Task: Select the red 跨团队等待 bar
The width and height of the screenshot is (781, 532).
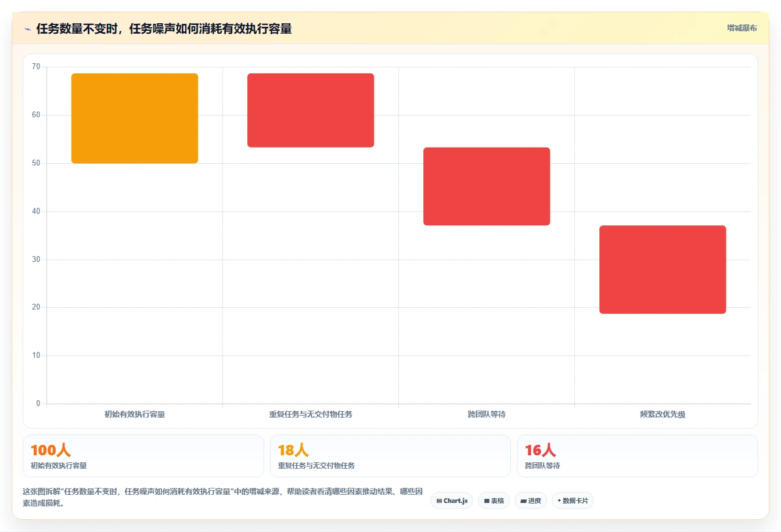Action: pyautogui.click(x=487, y=186)
